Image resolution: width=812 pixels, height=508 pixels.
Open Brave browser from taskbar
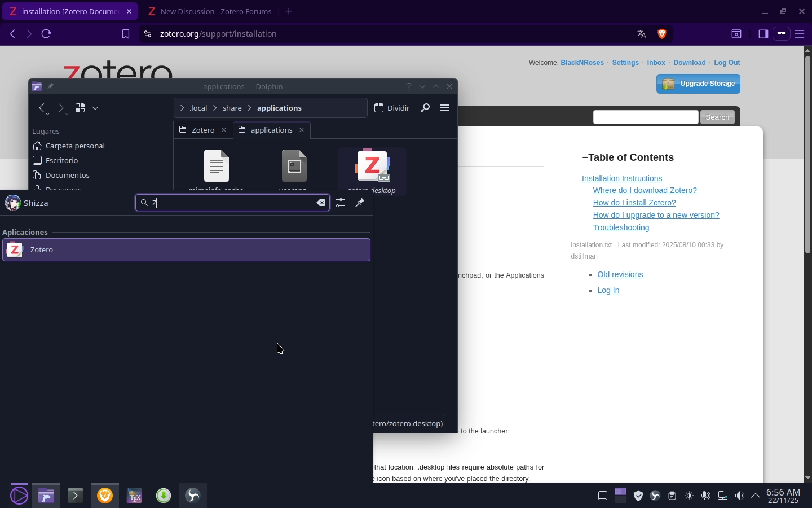(105, 496)
